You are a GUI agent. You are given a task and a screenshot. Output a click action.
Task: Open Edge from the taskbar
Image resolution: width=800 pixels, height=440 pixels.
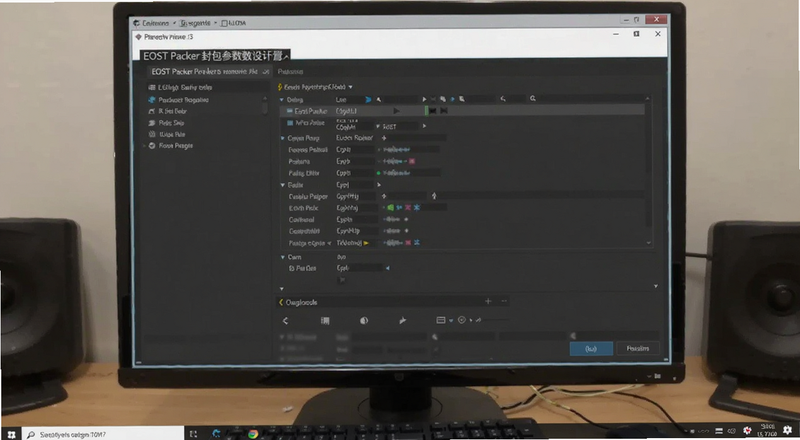216,434
